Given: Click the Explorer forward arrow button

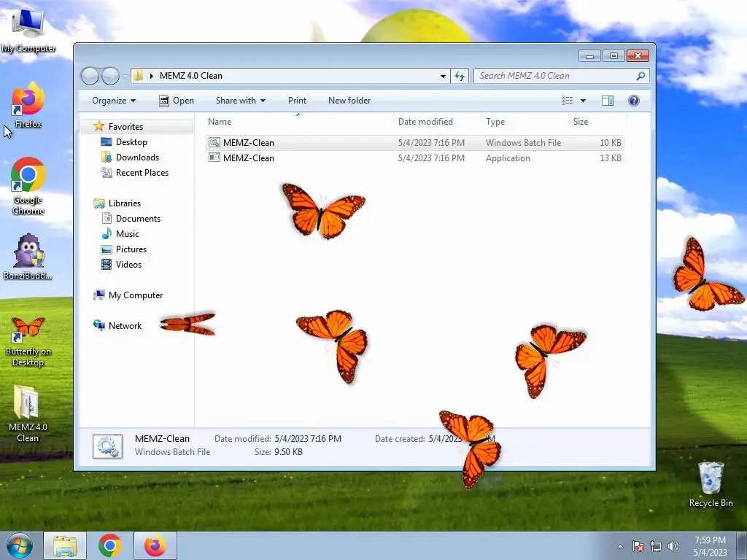Looking at the screenshot, I should pyautogui.click(x=111, y=76).
